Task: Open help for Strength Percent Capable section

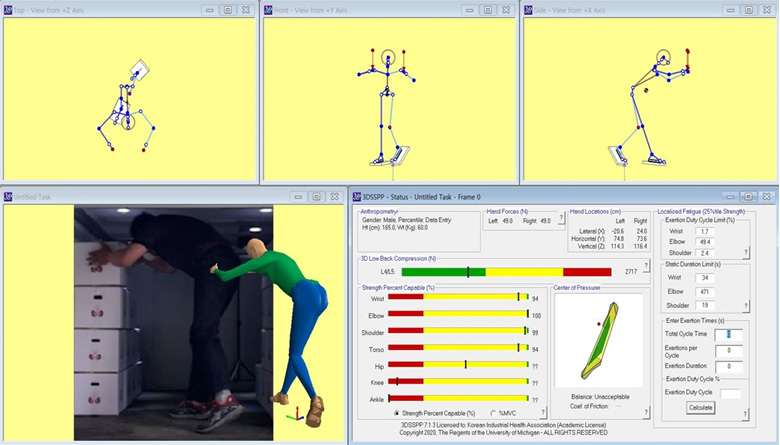Action: [543, 413]
